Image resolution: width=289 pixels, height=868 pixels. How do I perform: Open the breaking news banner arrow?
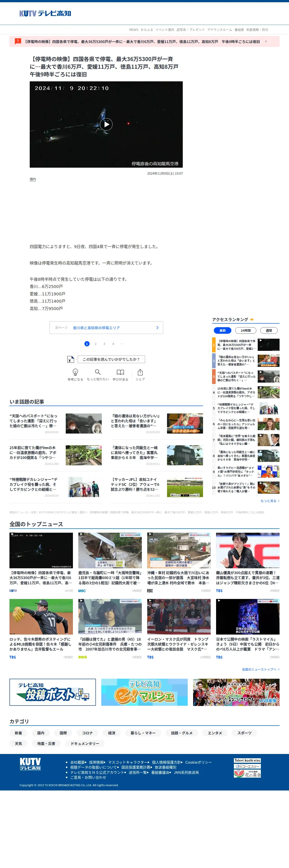click(x=266, y=41)
